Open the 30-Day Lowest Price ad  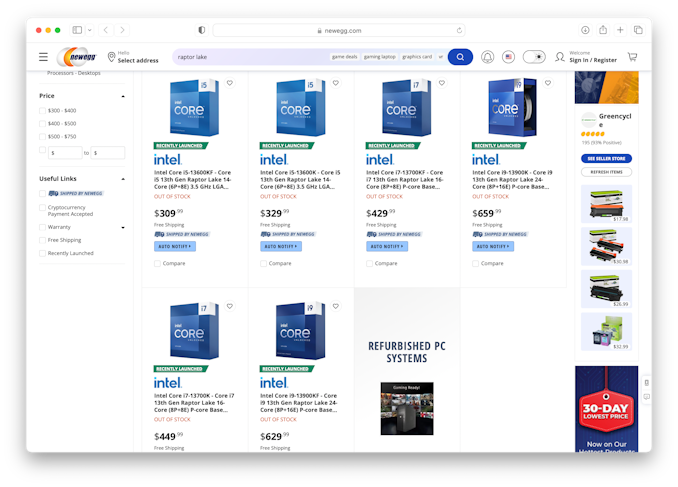606,409
